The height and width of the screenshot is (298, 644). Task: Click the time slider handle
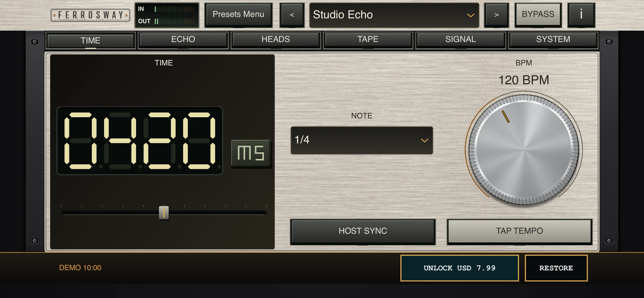point(164,213)
